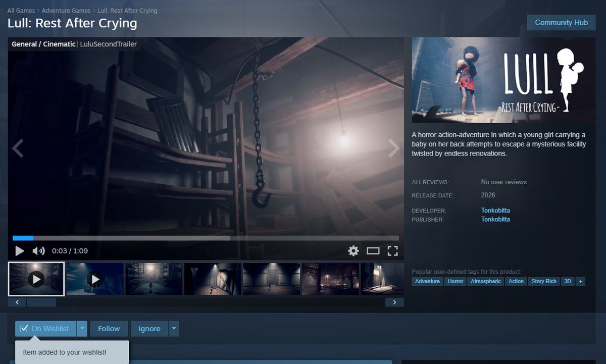Screen dimensions: 606x364
Task: Mute the trailer volume
Action: click(x=38, y=250)
